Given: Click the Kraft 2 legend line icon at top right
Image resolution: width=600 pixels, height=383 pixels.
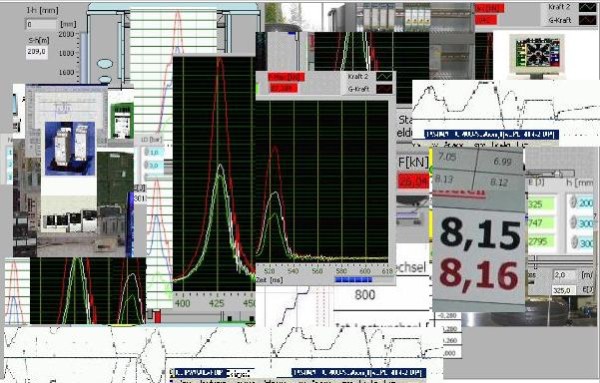Looking at the screenshot, I should [588, 7].
